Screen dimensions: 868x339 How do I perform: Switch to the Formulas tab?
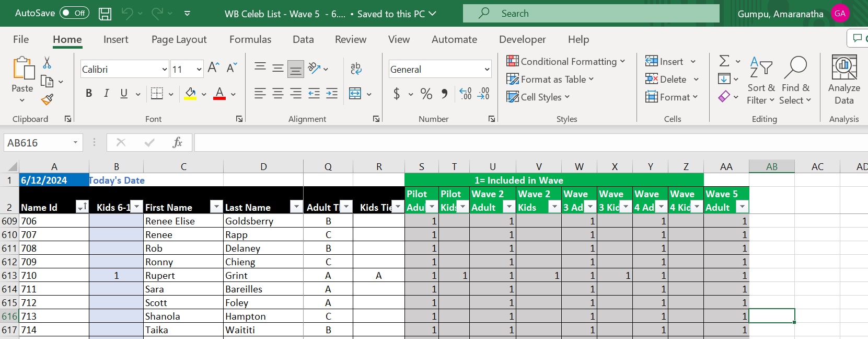[x=250, y=39]
